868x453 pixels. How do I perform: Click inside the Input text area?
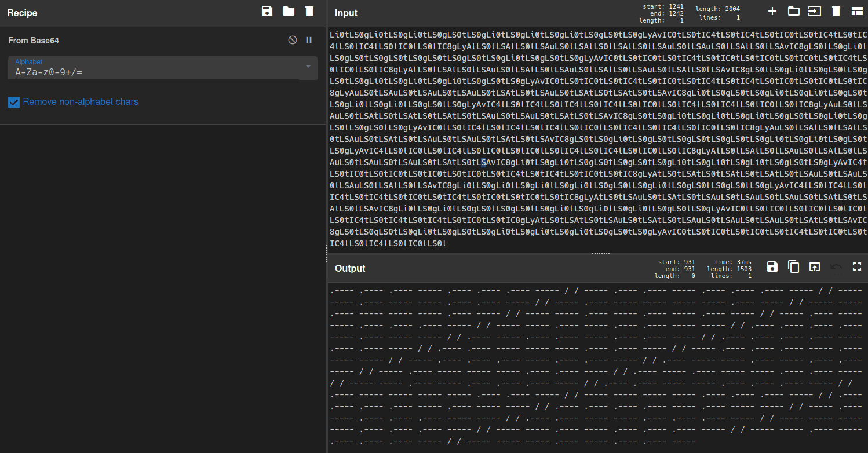(x=598, y=139)
